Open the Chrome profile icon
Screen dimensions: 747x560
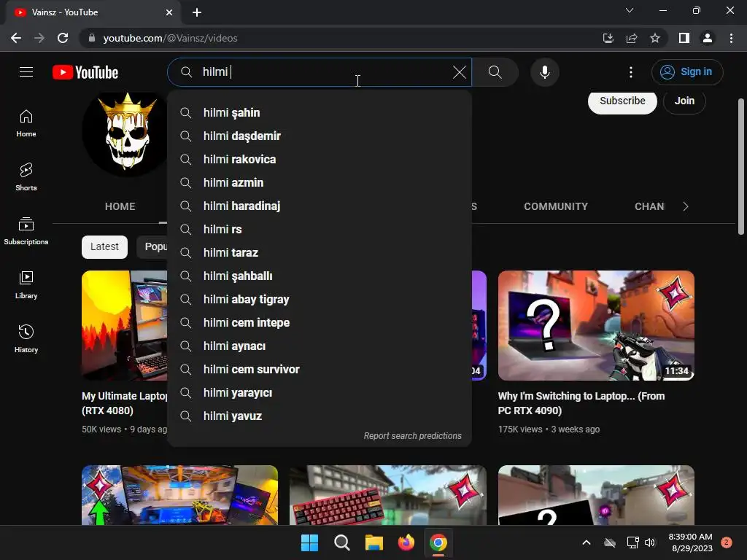coord(708,38)
